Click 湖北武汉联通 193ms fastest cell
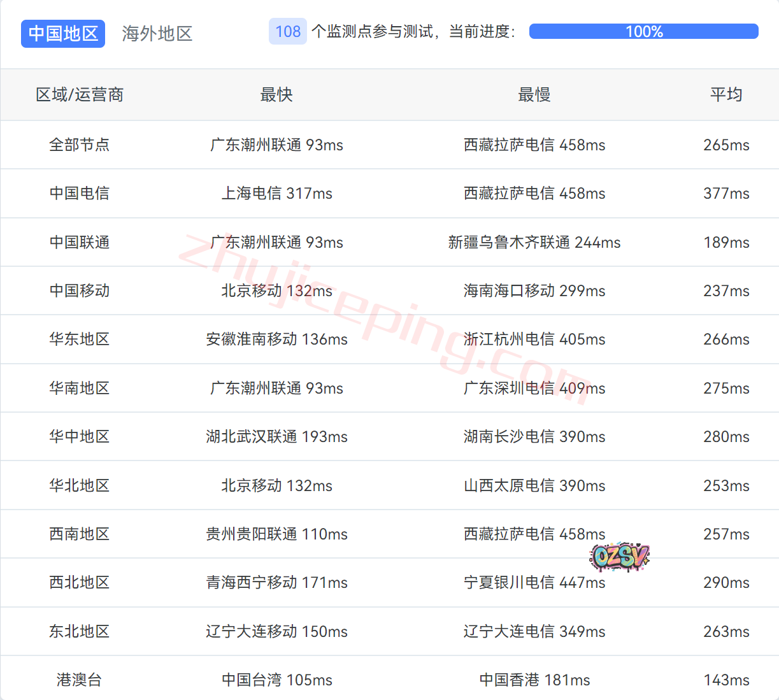The height and width of the screenshot is (700, 779). click(276, 437)
